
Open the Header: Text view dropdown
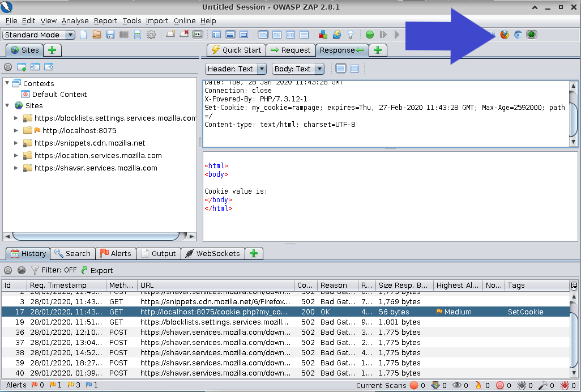click(x=236, y=69)
